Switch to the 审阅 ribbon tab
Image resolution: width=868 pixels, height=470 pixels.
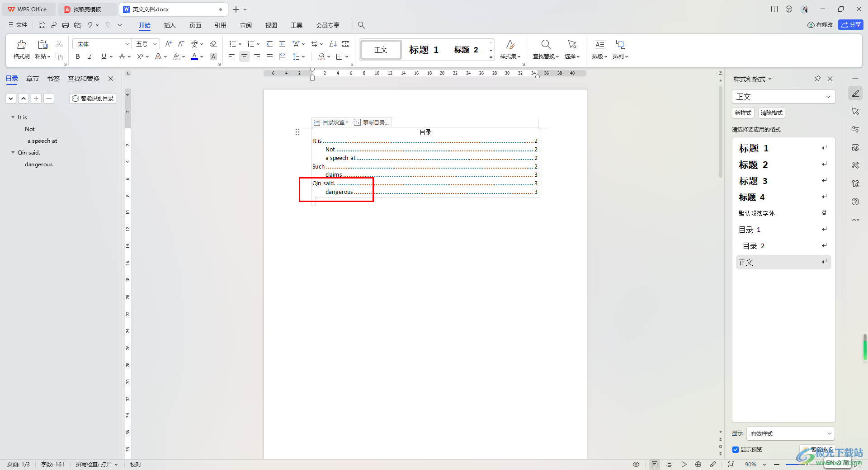[245, 25]
